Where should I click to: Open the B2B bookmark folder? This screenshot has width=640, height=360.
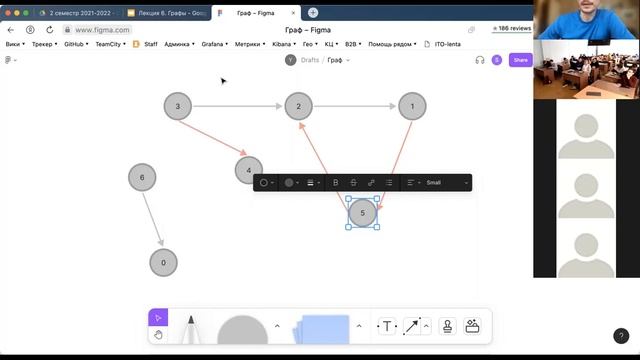pos(353,44)
